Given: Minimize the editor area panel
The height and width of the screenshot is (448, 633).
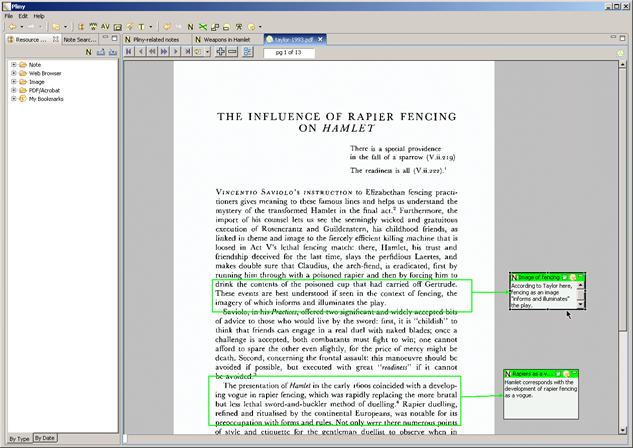Looking at the screenshot, I should pos(613,38).
